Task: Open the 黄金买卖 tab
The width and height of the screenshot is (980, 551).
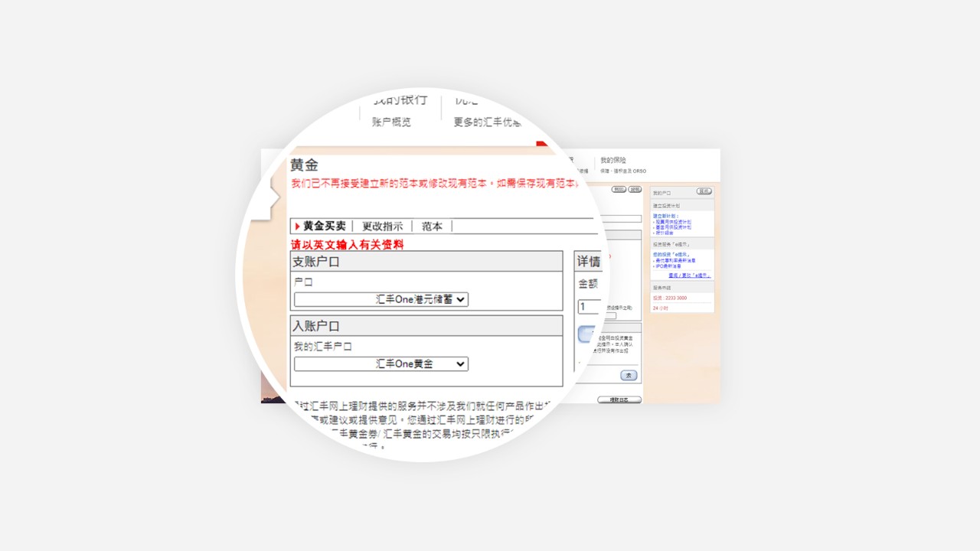Action: point(325,226)
